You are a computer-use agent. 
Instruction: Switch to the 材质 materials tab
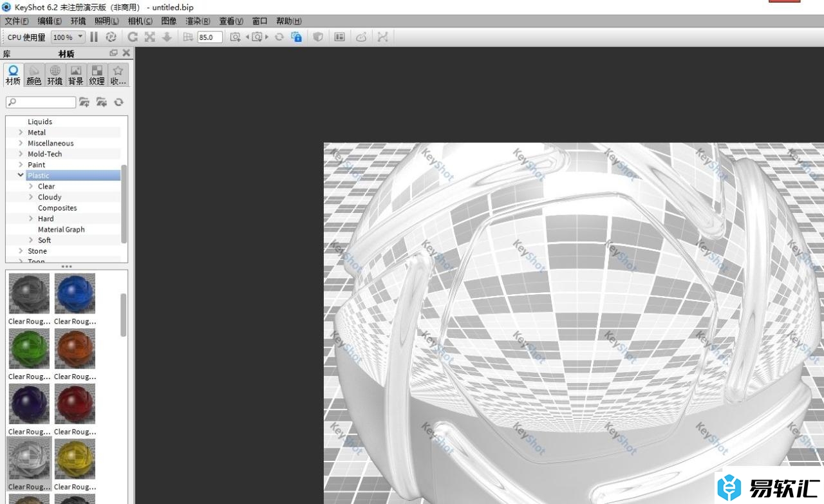[13, 75]
